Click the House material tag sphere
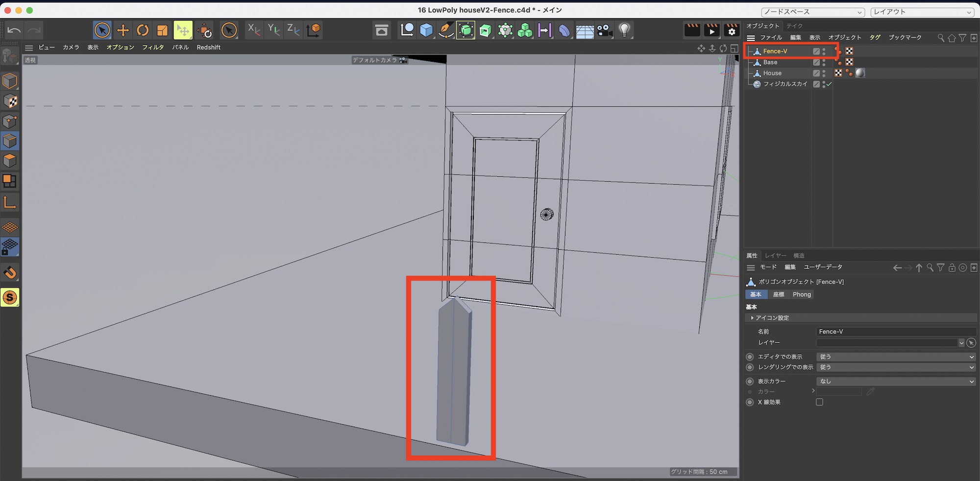Image resolution: width=980 pixels, height=481 pixels. 860,73
